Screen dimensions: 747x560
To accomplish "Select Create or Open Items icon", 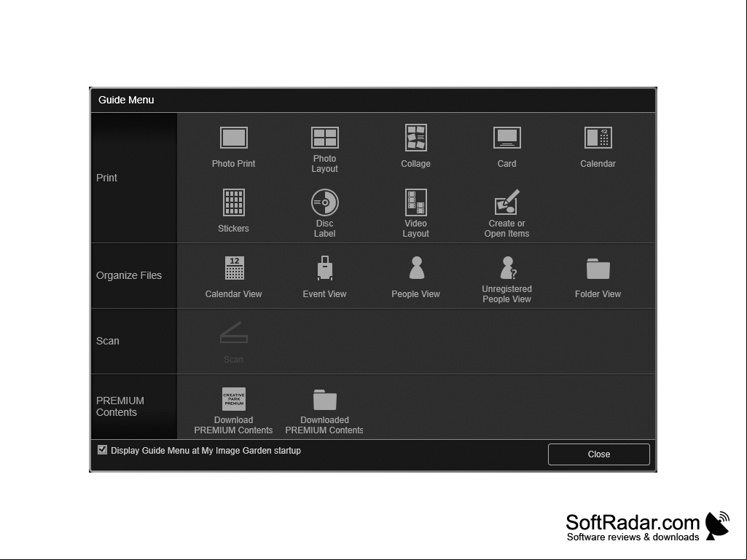I will [507, 202].
